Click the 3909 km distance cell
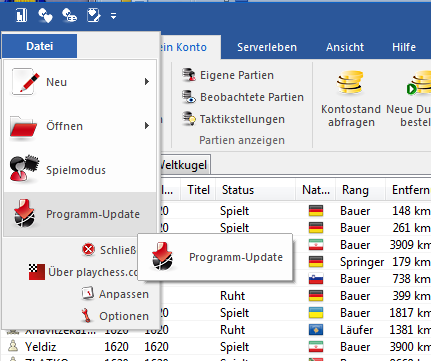 tap(411, 245)
